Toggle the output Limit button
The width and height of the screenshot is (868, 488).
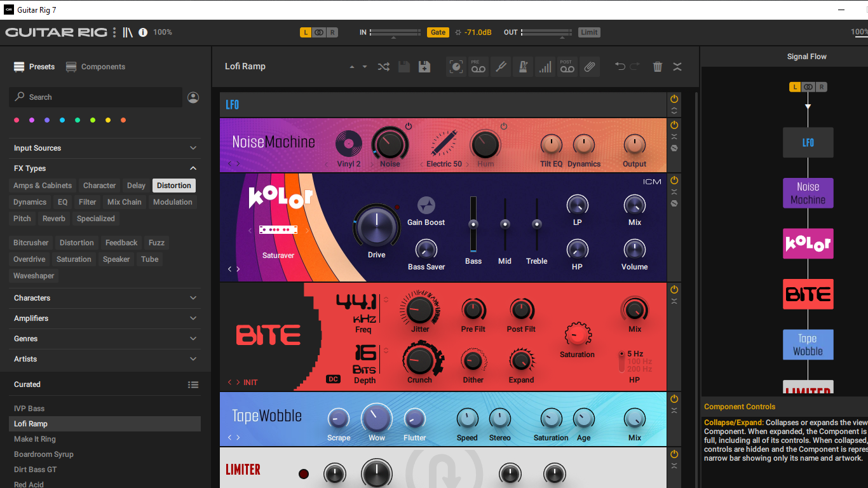(589, 32)
